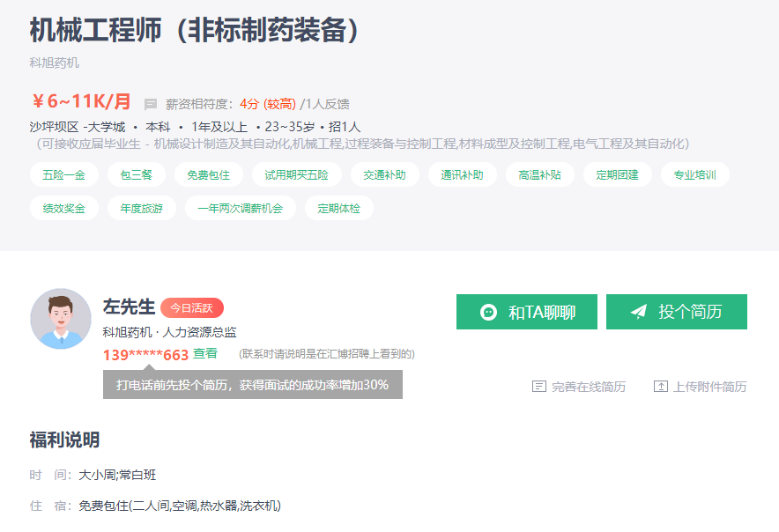This screenshot has height=532, width=779.
Task: Click the 联系时请说明是在汇博招聘上看到的 note
Action: pos(327,354)
